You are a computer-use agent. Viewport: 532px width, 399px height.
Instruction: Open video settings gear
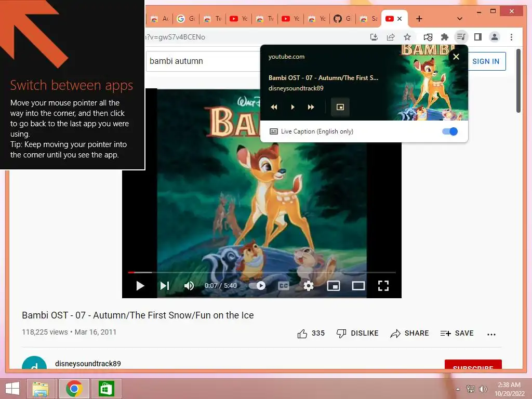click(x=308, y=286)
